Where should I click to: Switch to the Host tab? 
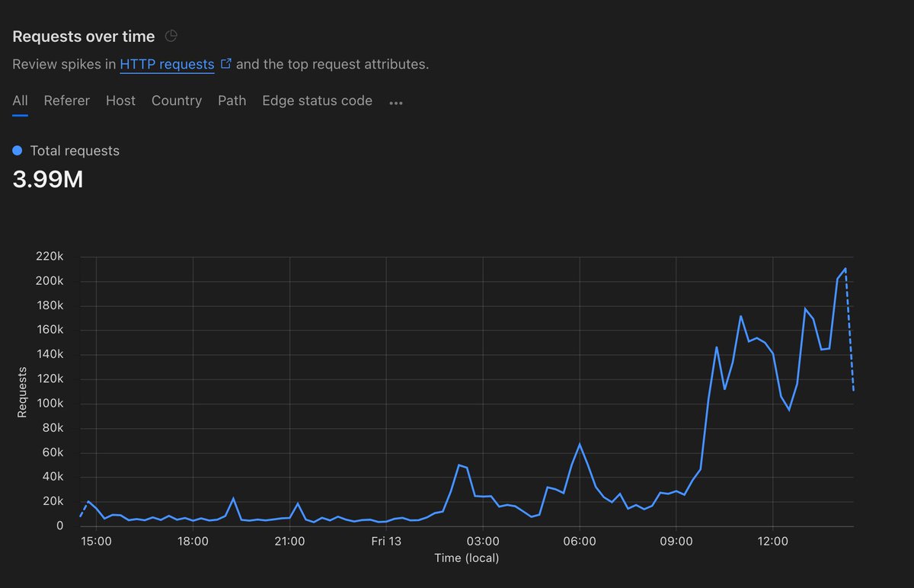click(120, 101)
